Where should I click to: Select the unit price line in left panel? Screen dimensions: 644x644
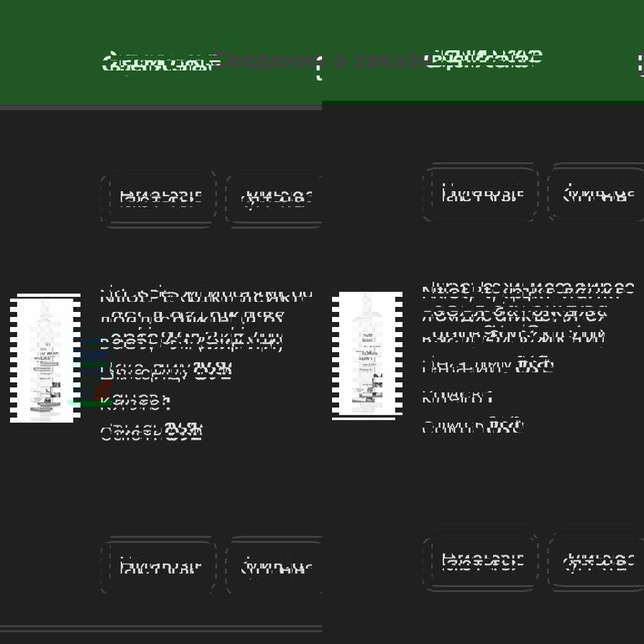[x=166, y=372]
